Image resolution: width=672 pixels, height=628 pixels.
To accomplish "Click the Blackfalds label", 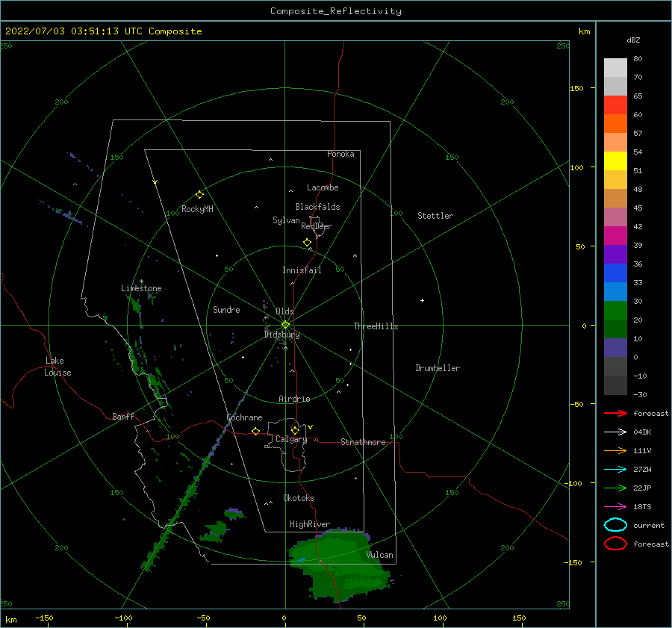I will click(x=317, y=207).
